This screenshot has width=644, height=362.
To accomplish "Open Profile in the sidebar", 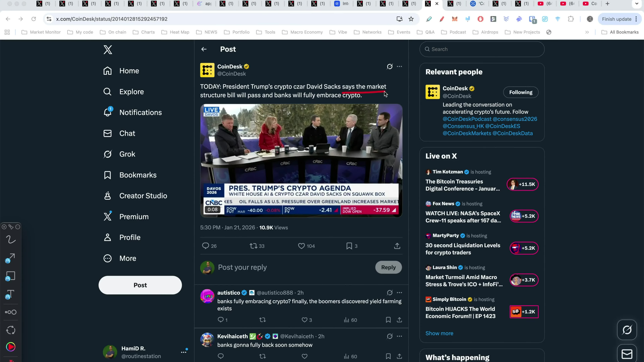I will click(122, 237).
